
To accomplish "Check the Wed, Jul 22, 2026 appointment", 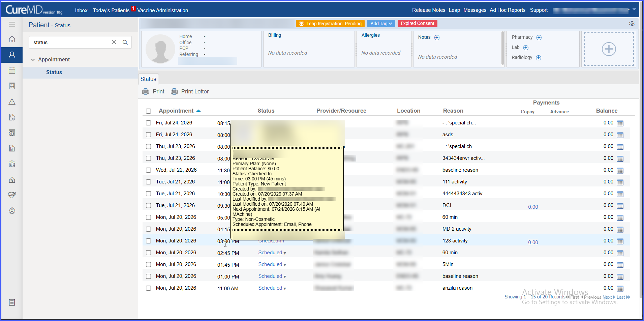I will pyautogui.click(x=148, y=170).
